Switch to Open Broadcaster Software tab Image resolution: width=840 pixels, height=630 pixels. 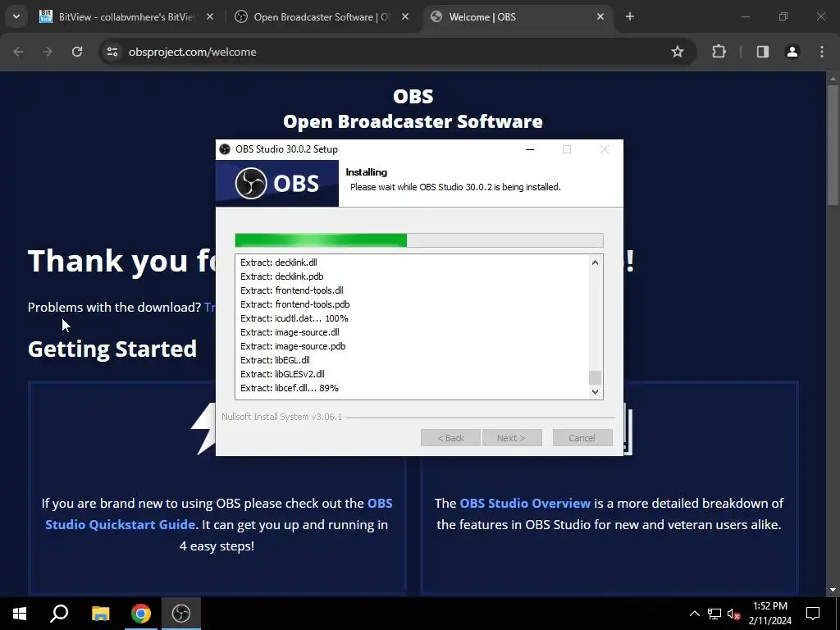coord(322,16)
